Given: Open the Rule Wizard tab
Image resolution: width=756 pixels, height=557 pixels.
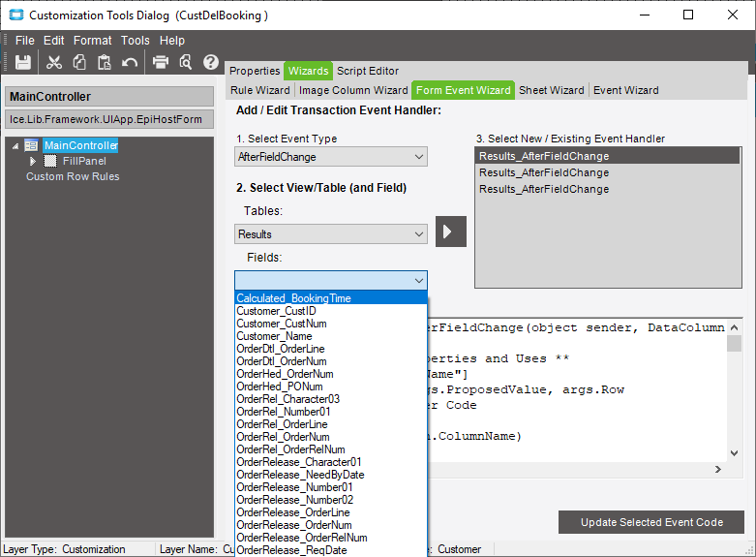Looking at the screenshot, I should click(x=259, y=90).
